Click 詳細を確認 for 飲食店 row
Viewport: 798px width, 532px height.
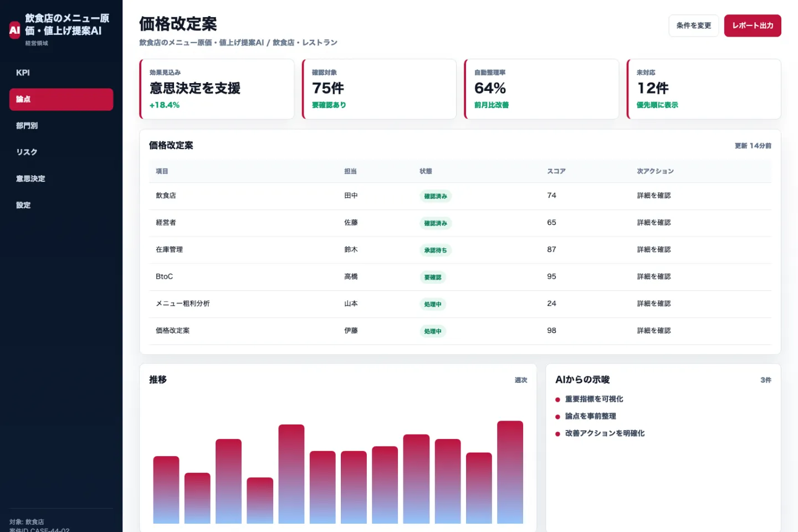(x=654, y=196)
